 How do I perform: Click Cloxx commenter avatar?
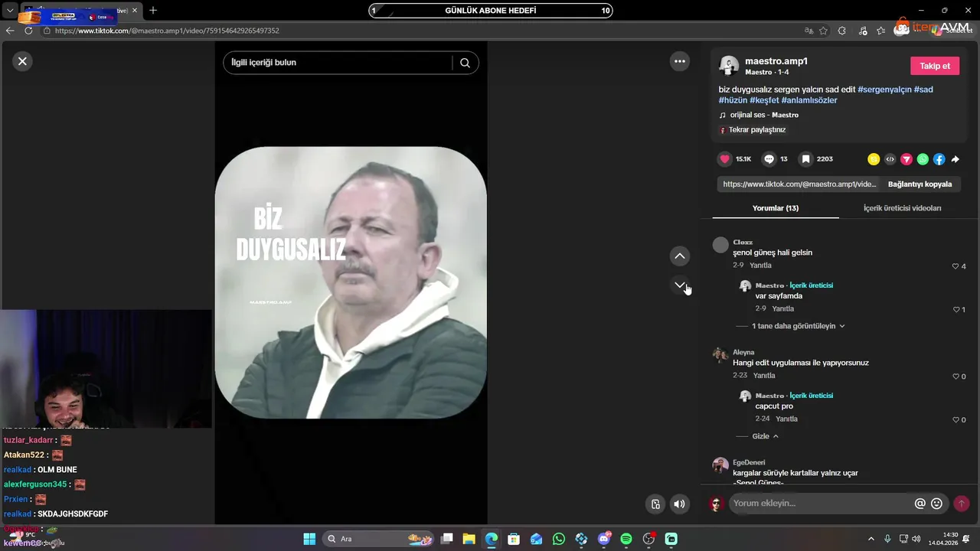[720, 245]
